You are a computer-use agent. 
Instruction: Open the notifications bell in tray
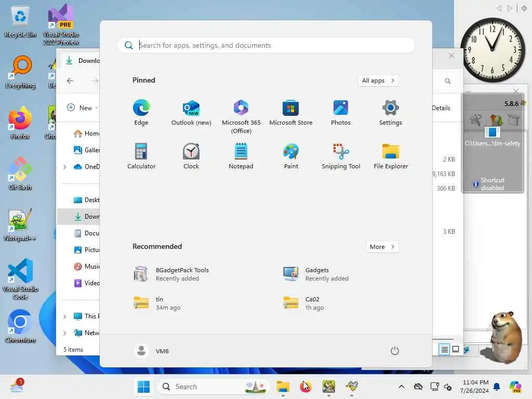tap(497, 387)
